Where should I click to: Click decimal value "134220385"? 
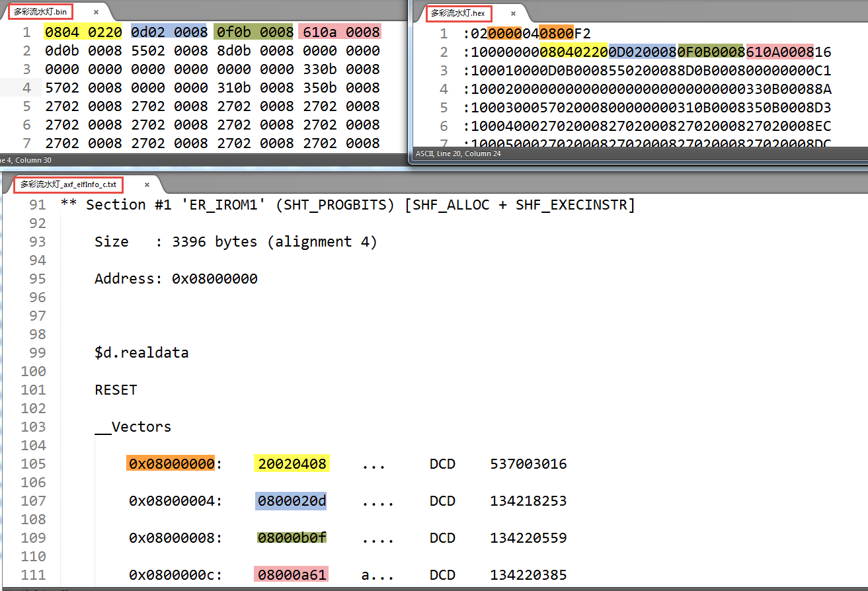[x=528, y=574]
